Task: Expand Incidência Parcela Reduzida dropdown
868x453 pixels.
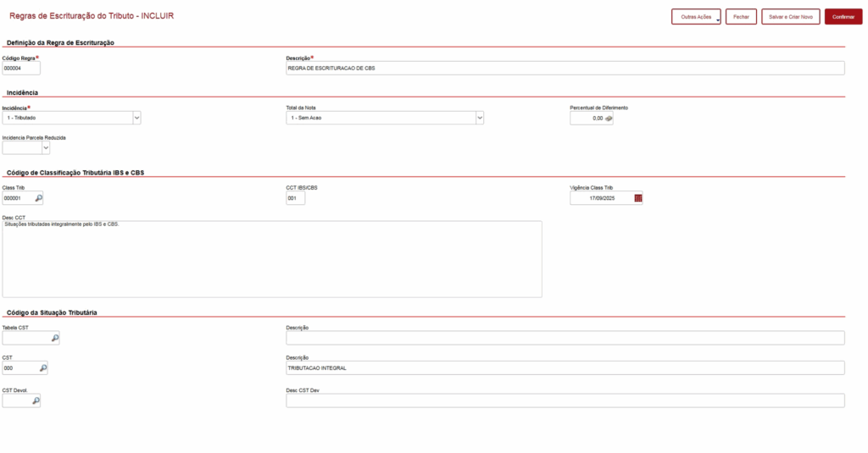Action: (46, 147)
